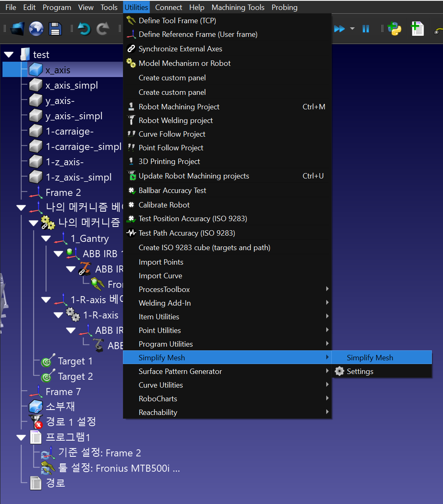443x504 pixels.
Task: Open online library globe icon
Action: tap(36, 29)
